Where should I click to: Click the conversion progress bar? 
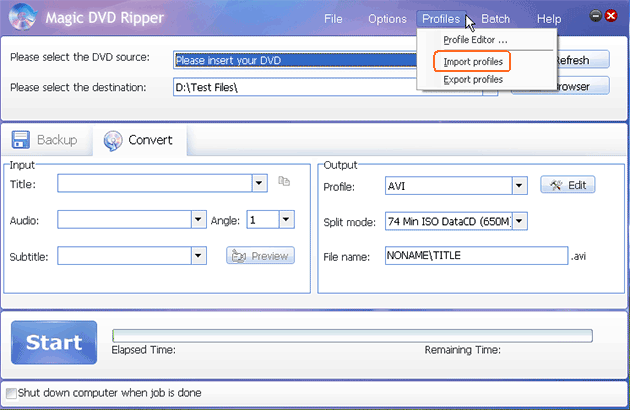coord(352,336)
